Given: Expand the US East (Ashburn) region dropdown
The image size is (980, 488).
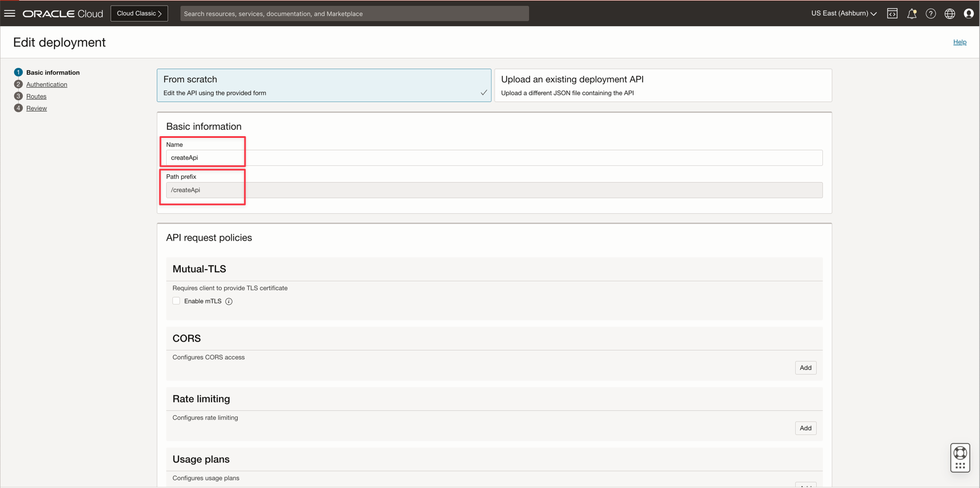Looking at the screenshot, I should tap(843, 14).
